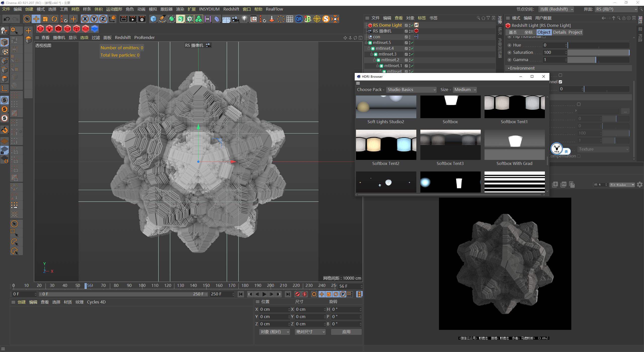This screenshot has height=352, width=644.
Task: Open the Size dropdown set to Medium
Action: [x=465, y=90]
